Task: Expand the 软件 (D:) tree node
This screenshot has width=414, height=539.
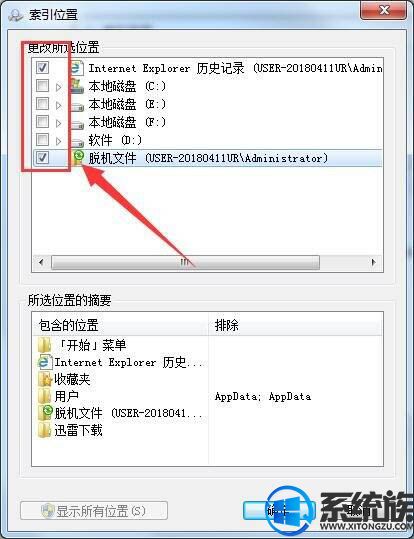Action: pos(58,141)
